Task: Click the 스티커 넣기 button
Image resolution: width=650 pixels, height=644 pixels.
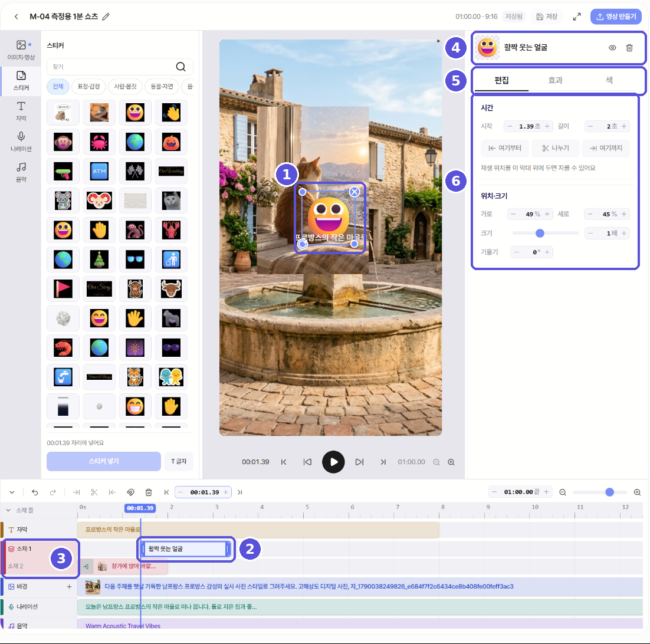Action: pos(104,461)
